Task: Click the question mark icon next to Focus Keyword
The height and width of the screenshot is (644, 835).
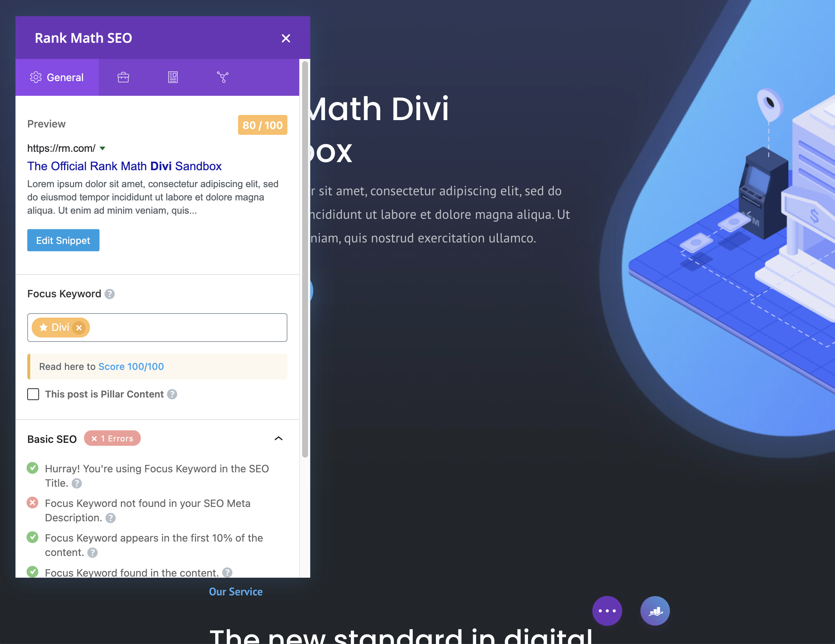Action: click(110, 294)
